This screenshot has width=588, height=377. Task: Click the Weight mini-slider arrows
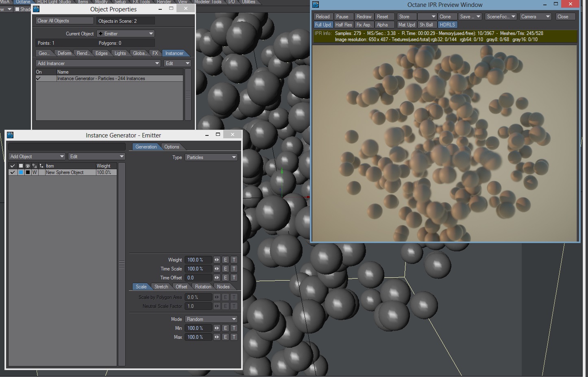click(217, 260)
